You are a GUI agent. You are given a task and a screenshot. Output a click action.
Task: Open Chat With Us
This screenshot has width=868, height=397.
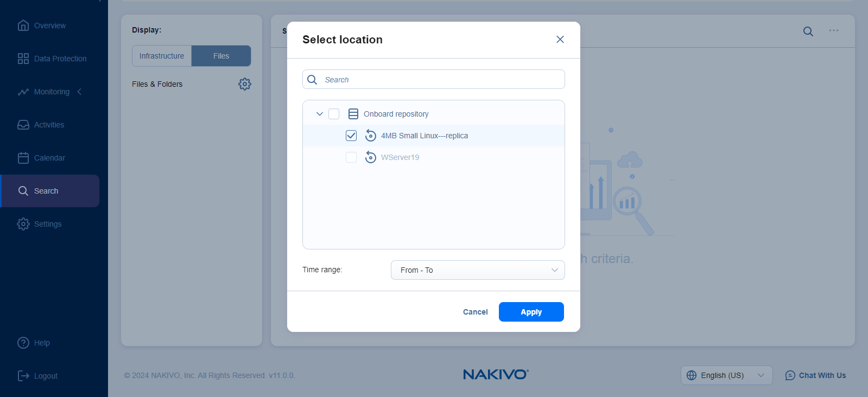point(815,375)
